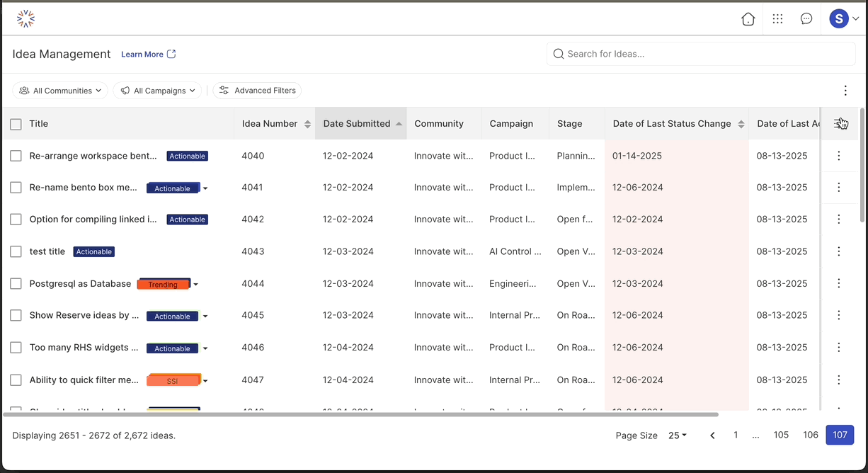Expand the All Campaigns dropdown
The width and height of the screenshot is (868, 473).
(x=157, y=91)
